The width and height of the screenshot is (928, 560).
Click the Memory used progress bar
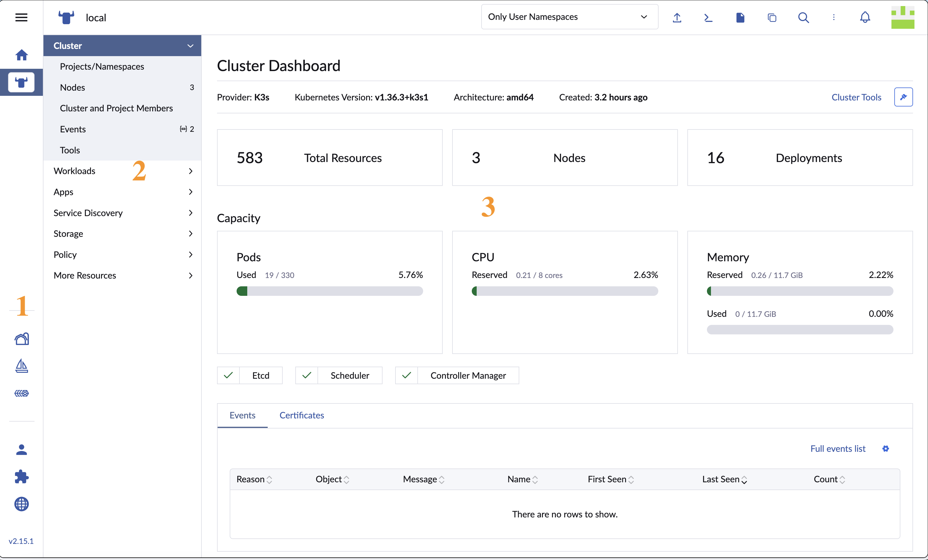[800, 330]
